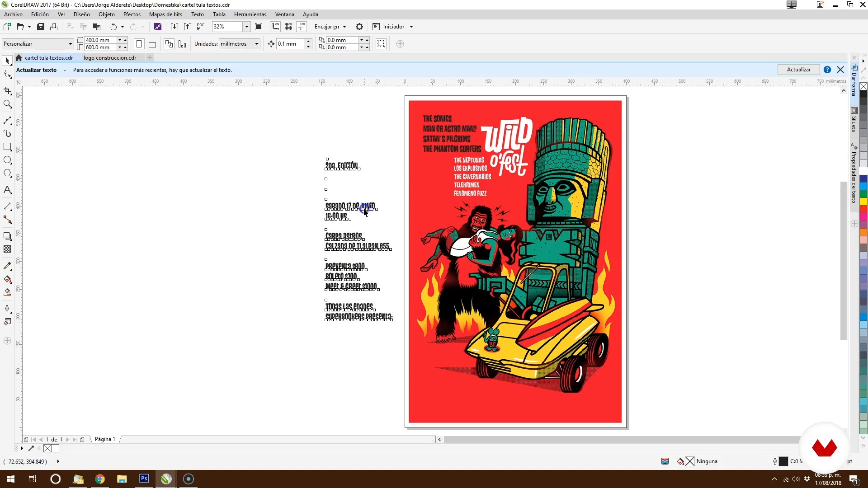Select the Rectangle tool

[7, 147]
